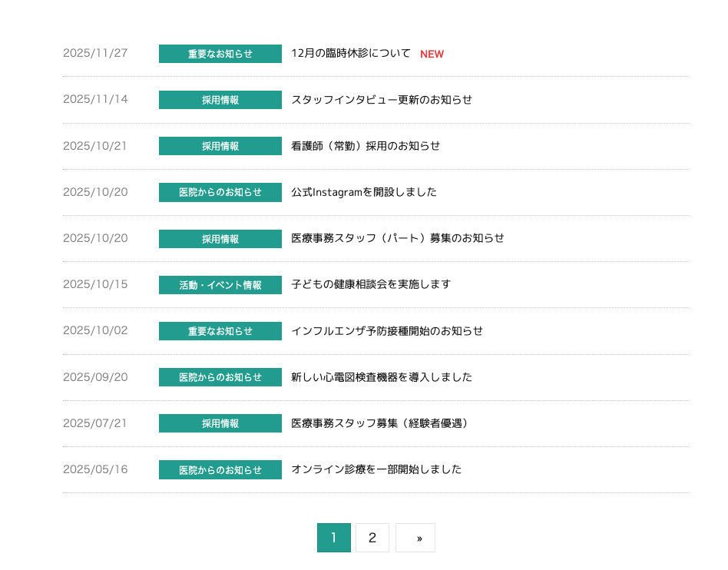Click 採用情報 tag on 2025/07/21 entry

220,423
